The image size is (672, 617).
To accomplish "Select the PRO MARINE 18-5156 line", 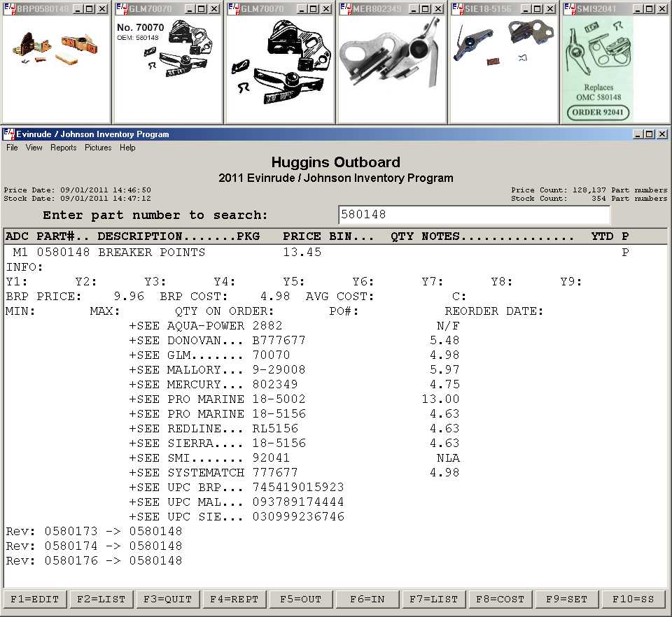I will click(x=294, y=413).
